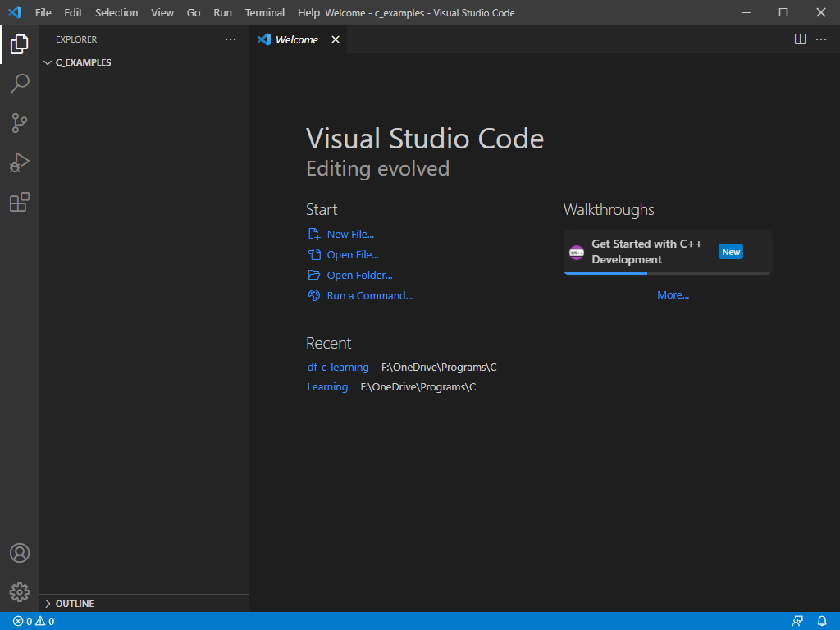Click the More... walkthroughs link
The image size is (840, 630).
(673, 295)
